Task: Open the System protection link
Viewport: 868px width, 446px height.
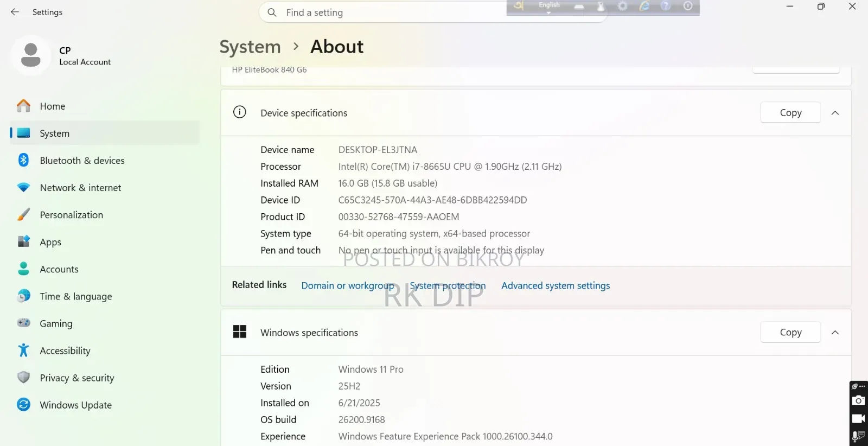Action: (x=448, y=285)
